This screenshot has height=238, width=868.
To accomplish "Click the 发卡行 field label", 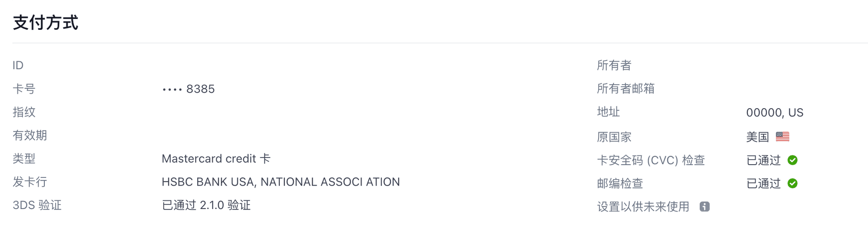I will (x=30, y=182).
